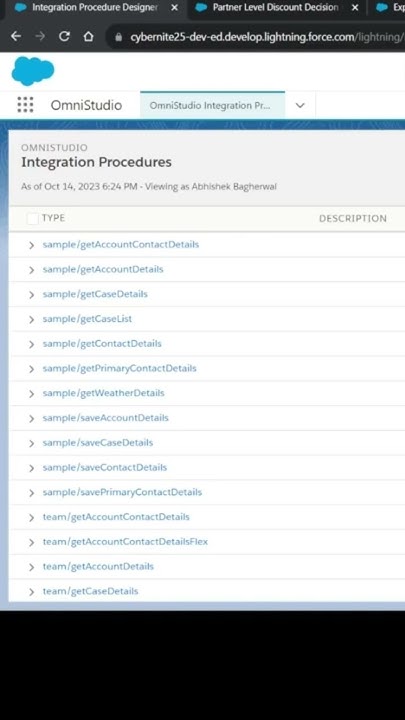The image size is (405, 720).
Task: Sort by the DESCRIPTION column header
Action: (353, 219)
